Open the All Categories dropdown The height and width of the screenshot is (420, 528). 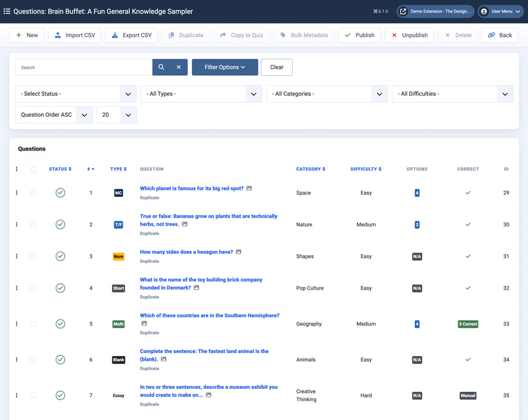click(327, 94)
